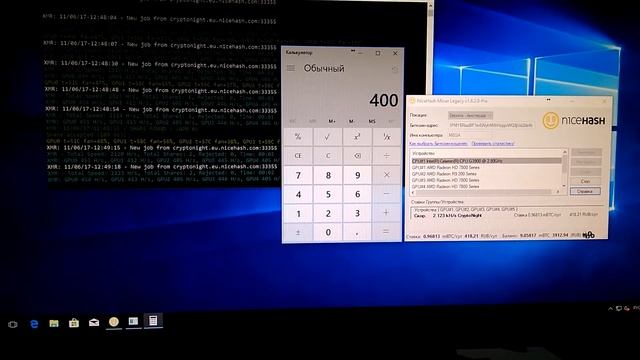Screen dimensions: 640x360
Task: Click the NiceHash smiley logo
Action: point(551,121)
